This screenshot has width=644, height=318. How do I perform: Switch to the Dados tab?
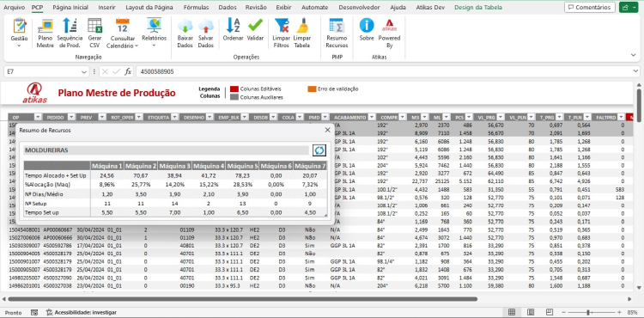(228, 8)
